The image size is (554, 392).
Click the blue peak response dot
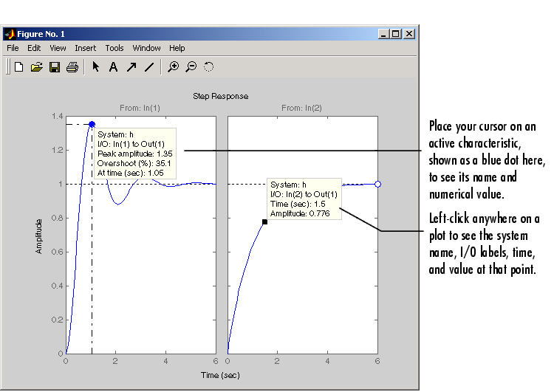click(x=92, y=124)
